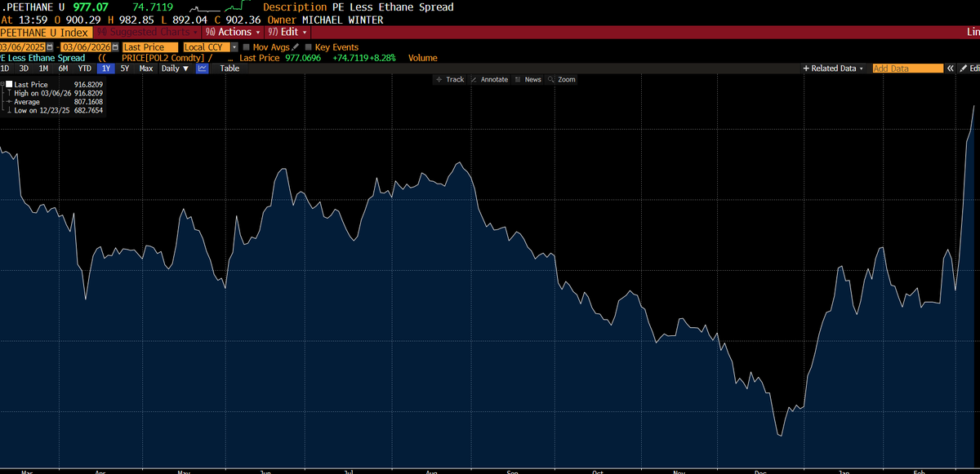
Task: Click the .PEETHANE U ticker in header
Action: (x=32, y=7)
